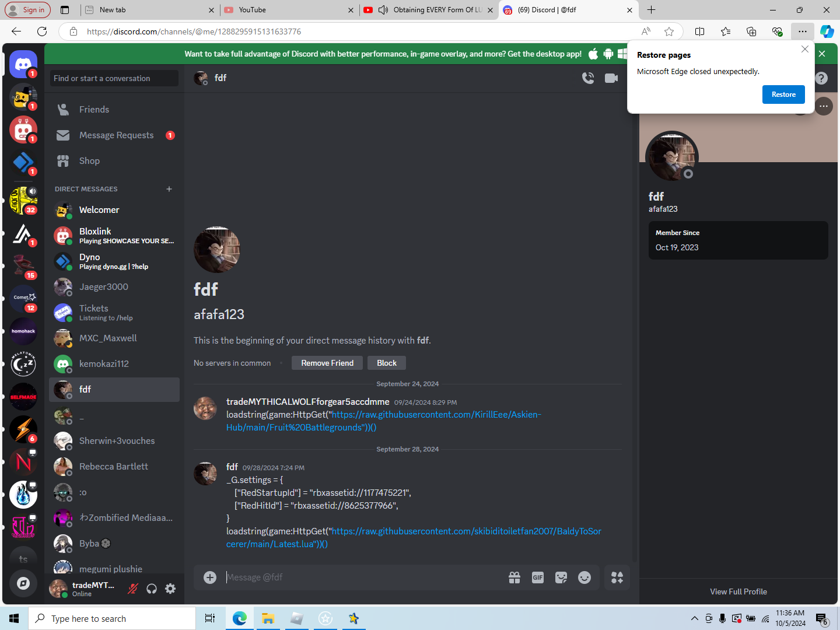
Task: Switch to the New tab browser tab
Action: tap(149, 10)
